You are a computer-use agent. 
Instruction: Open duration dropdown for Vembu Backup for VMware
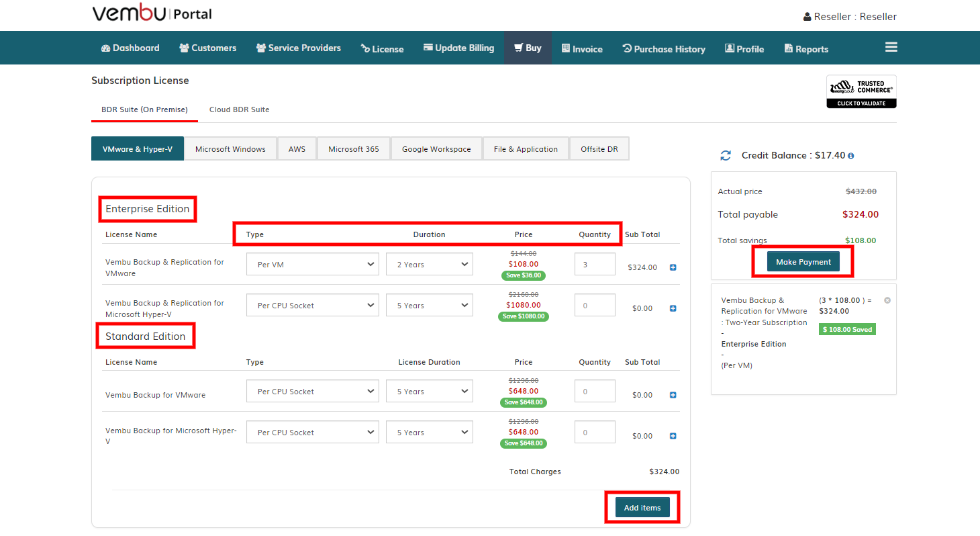click(430, 392)
